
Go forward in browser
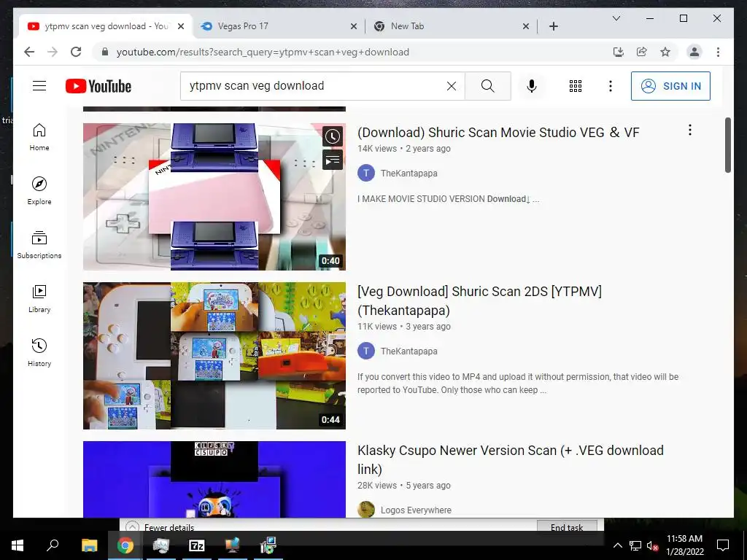(53, 52)
